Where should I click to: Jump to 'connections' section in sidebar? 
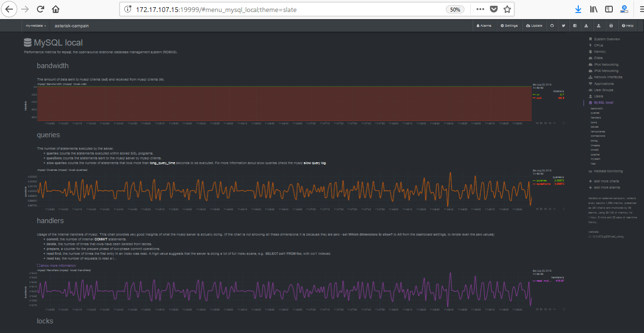[x=597, y=136]
